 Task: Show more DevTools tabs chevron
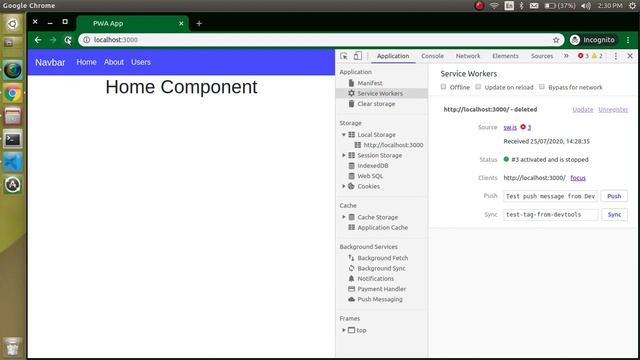[566, 56]
